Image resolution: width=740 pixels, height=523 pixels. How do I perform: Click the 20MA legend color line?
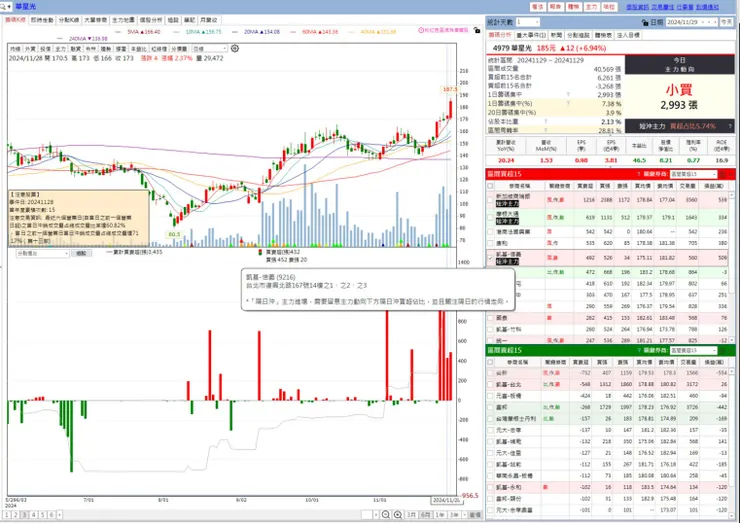pos(237,32)
